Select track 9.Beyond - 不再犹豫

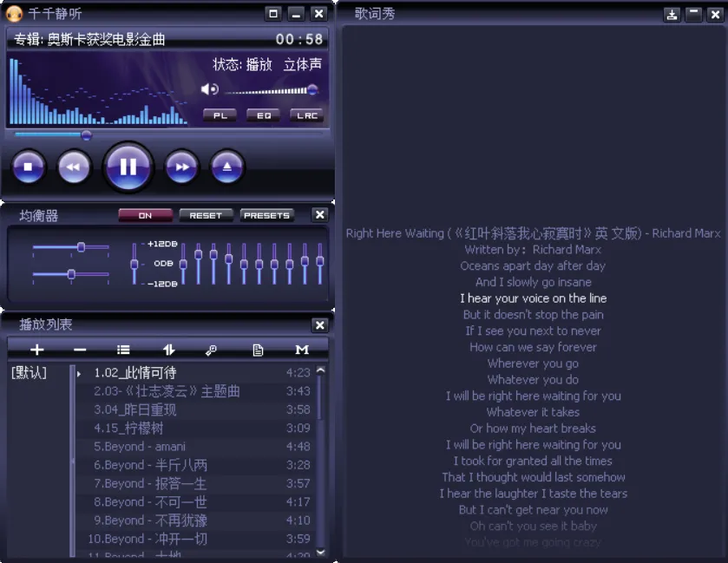tap(195, 520)
